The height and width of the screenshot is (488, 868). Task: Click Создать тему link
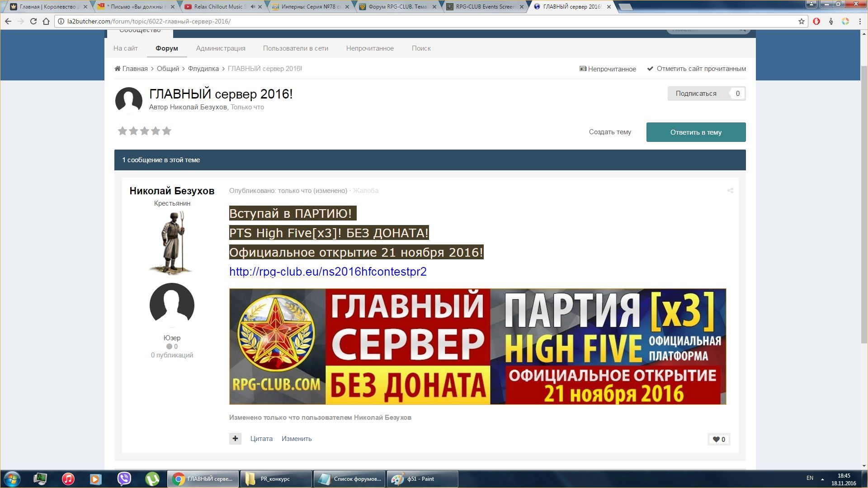click(x=610, y=132)
